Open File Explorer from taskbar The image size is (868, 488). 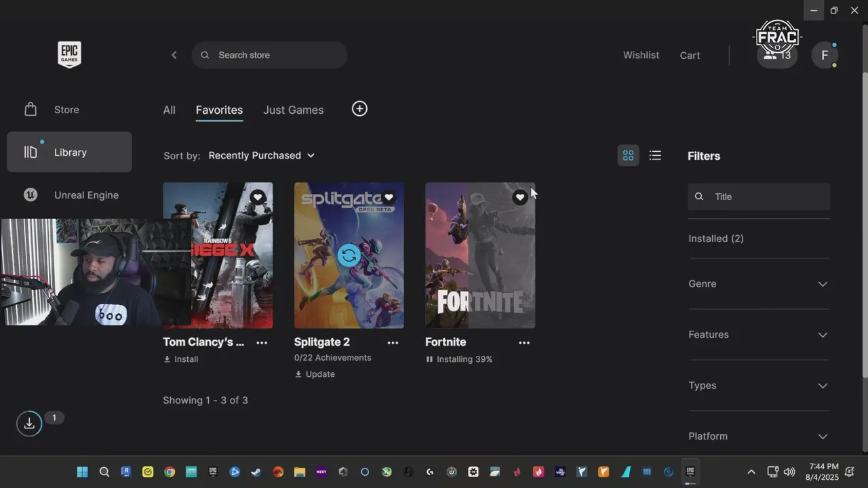pos(300,472)
